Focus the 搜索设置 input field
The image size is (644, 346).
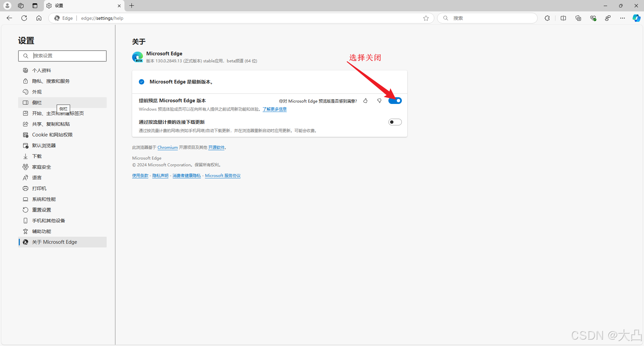point(62,56)
